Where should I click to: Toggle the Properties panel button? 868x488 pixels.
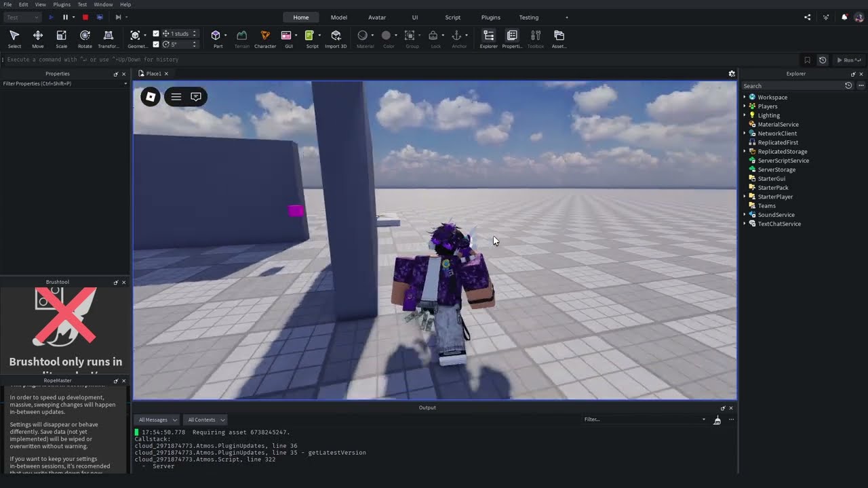pos(512,39)
